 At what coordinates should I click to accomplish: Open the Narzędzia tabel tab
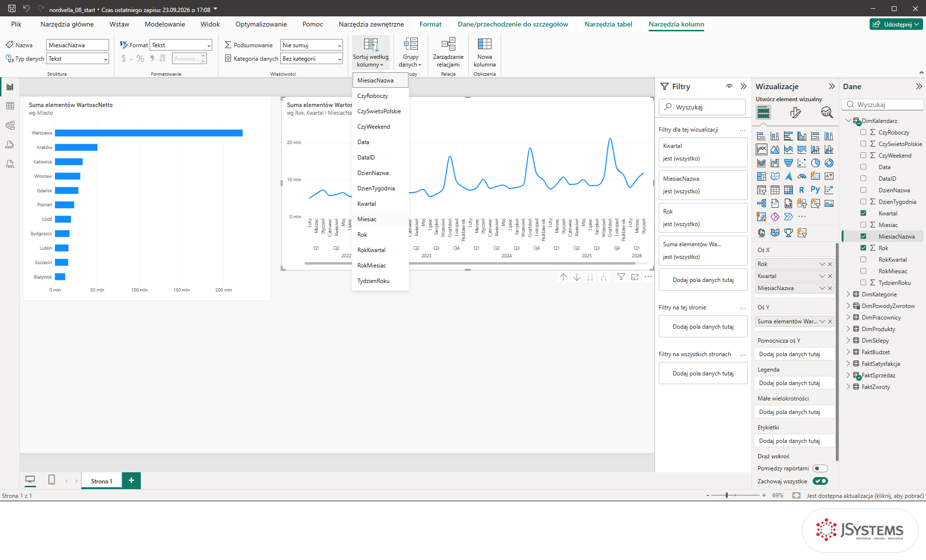608,24
